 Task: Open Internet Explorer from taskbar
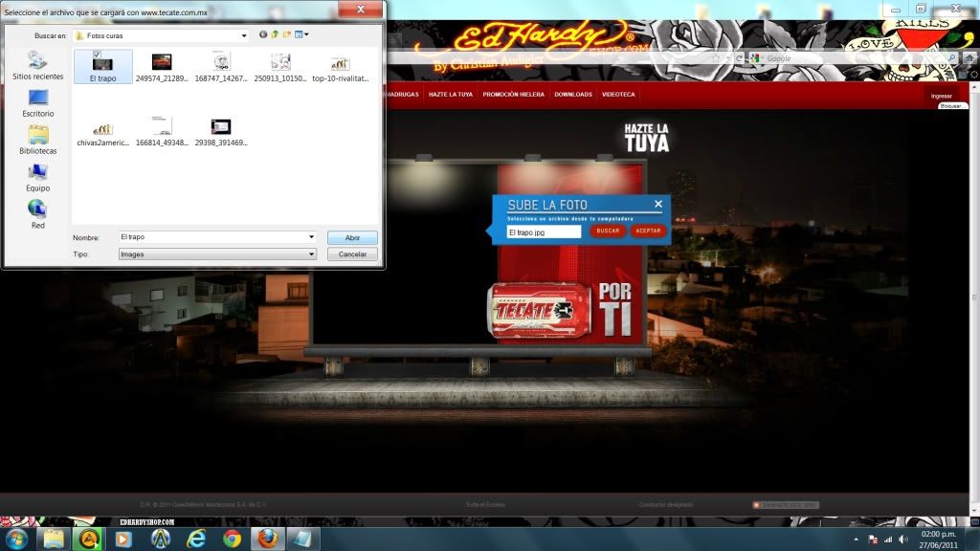click(196, 539)
